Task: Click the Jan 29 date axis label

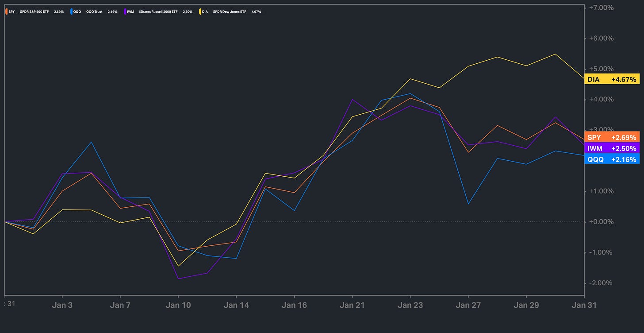Action: coord(526,305)
